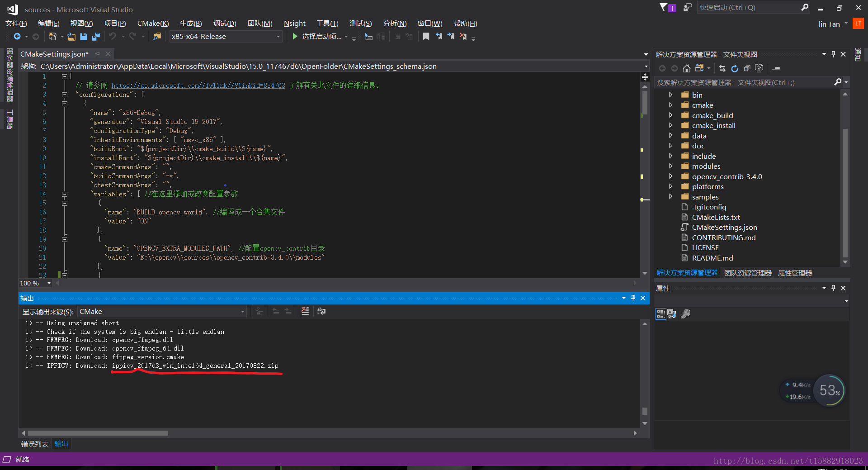Screen dimensions: 868x470
Task: Click the New Project toolbar icon
Action: (x=52, y=37)
